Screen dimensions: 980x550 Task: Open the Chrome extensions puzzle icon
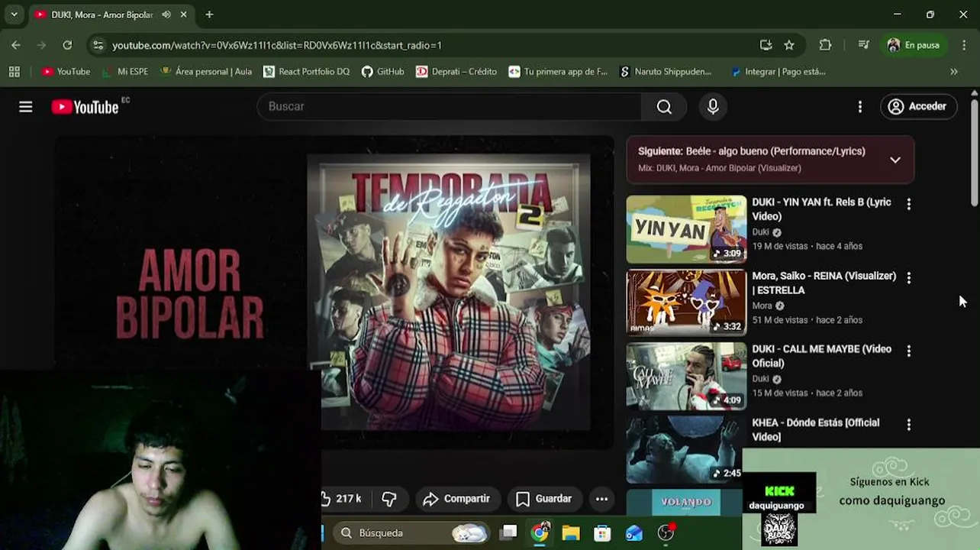coord(825,45)
